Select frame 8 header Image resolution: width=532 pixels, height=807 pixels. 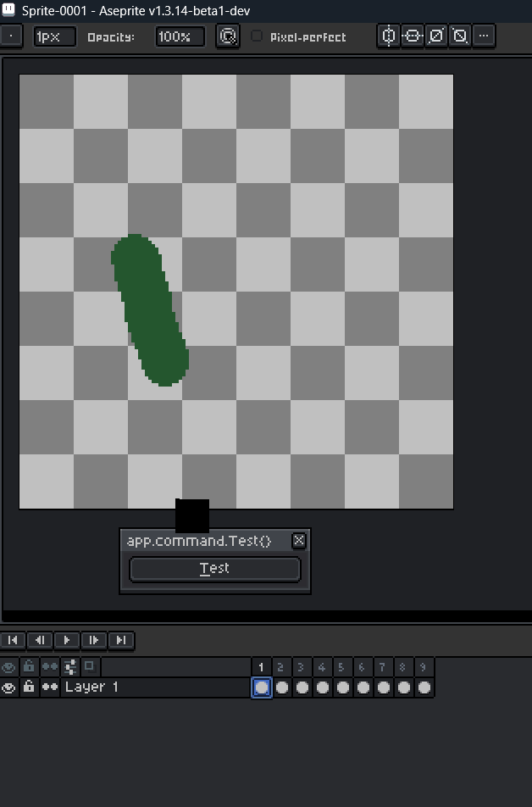(x=403, y=667)
